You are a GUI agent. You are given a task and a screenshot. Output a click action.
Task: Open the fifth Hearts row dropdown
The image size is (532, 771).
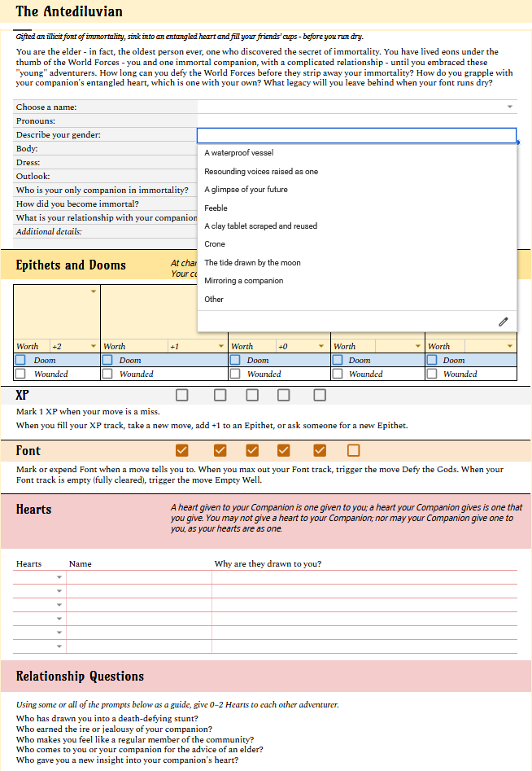59,633
